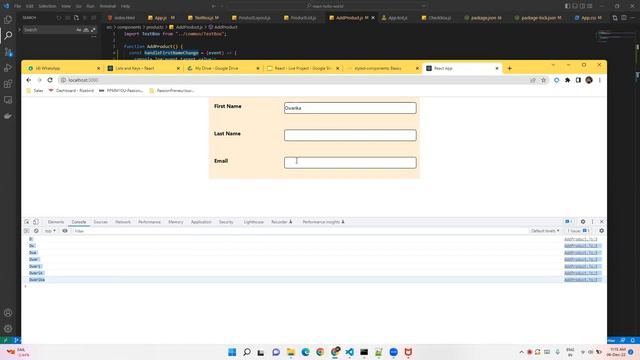Open the Chrome Extensions puzzle icon
The height and width of the screenshot is (360, 640).
(x=567, y=80)
